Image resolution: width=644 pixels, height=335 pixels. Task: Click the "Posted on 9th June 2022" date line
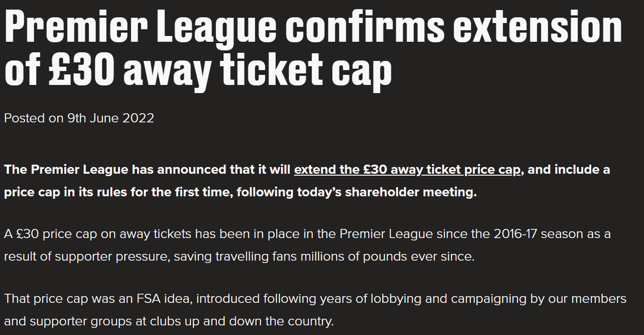pos(79,118)
